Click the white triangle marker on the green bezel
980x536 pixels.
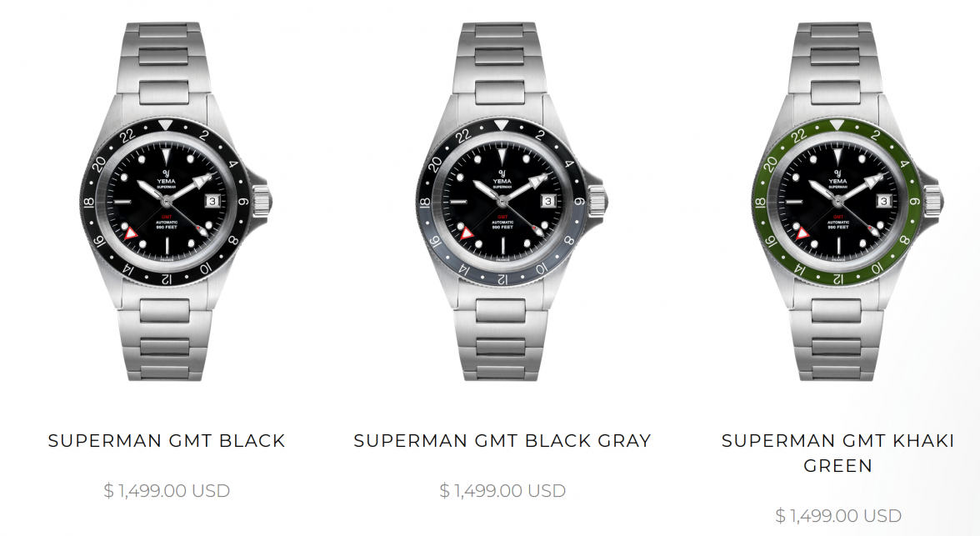tap(837, 126)
